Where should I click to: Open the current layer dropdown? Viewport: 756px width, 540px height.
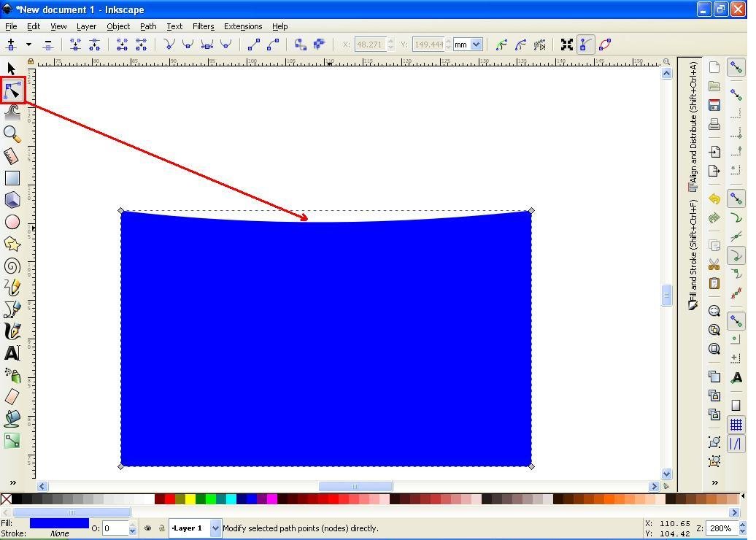pyautogui.click(x=193, y=528)
